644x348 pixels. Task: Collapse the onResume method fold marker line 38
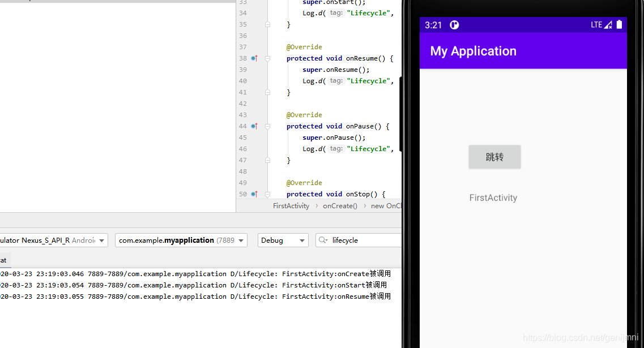click(267, 59)
